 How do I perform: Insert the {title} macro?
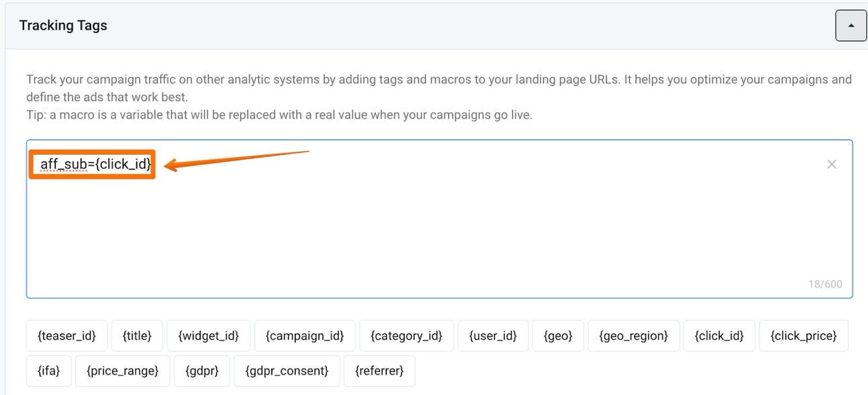point(137,335)
